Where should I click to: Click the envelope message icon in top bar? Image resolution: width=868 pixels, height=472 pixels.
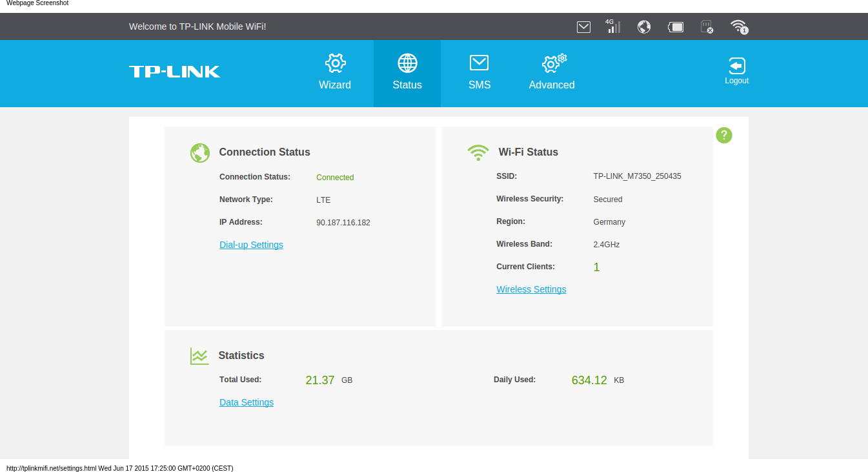[x=583, y=26]
